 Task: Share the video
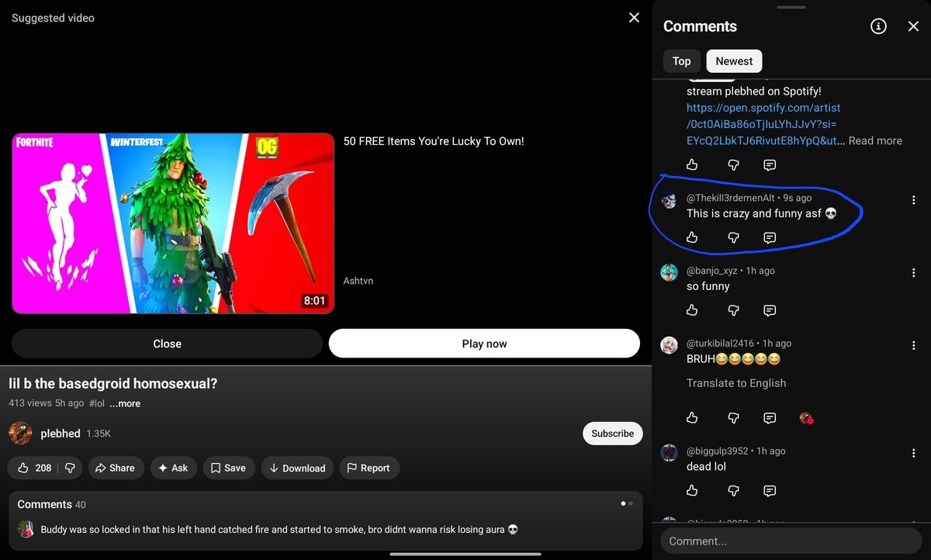click(x=116, y=468)
